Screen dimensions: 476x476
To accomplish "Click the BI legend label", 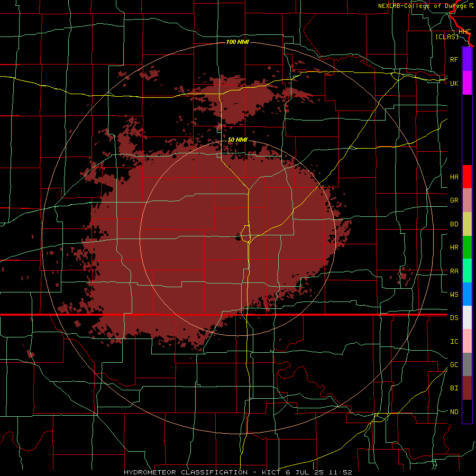I will pos(454,388).
